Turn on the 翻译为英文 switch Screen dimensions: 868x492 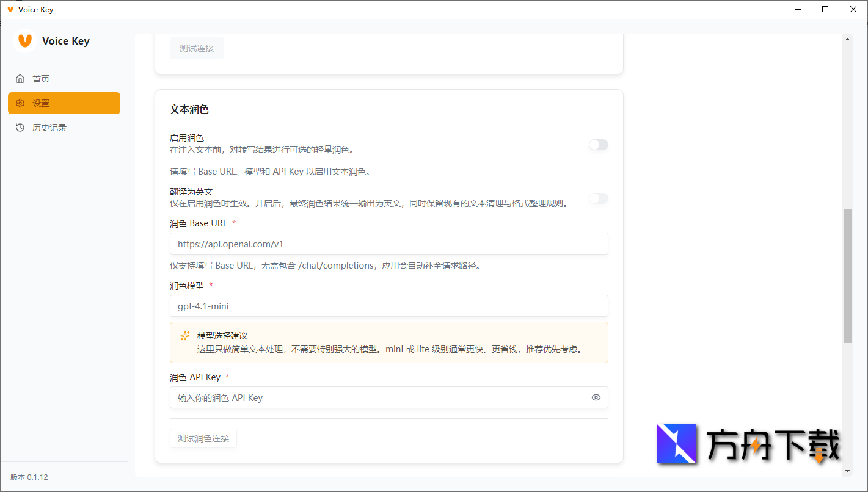[x=598, y=198]
